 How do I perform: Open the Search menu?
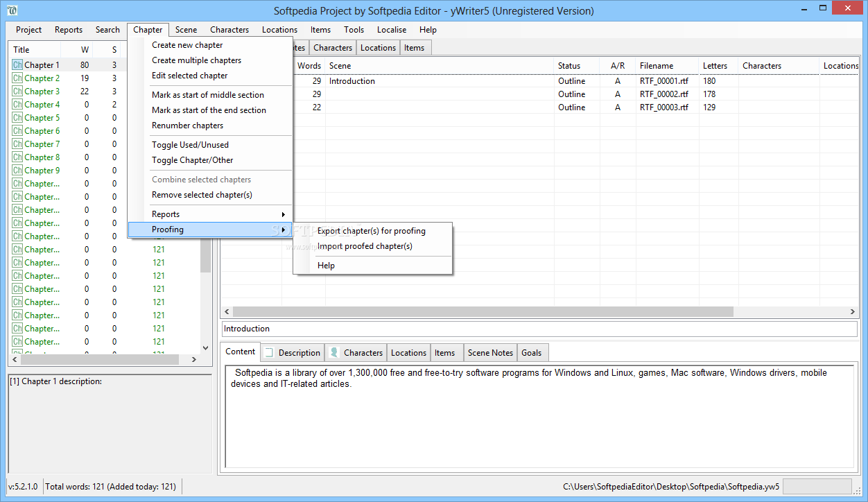pos(107,30)
